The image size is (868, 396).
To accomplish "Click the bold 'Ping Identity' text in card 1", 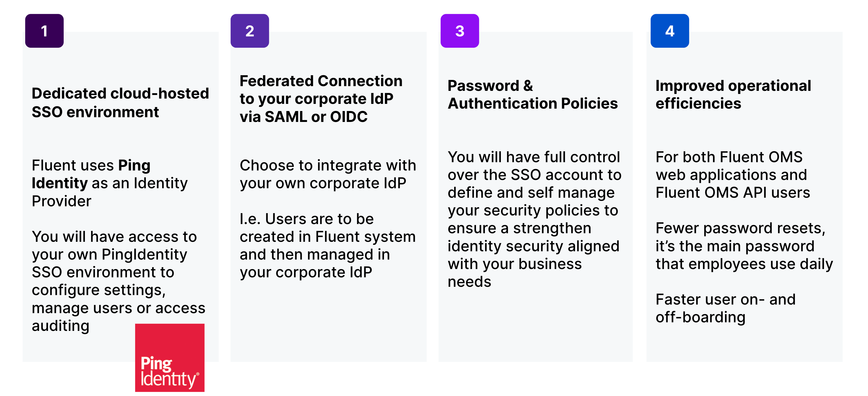I will [91, 174].
